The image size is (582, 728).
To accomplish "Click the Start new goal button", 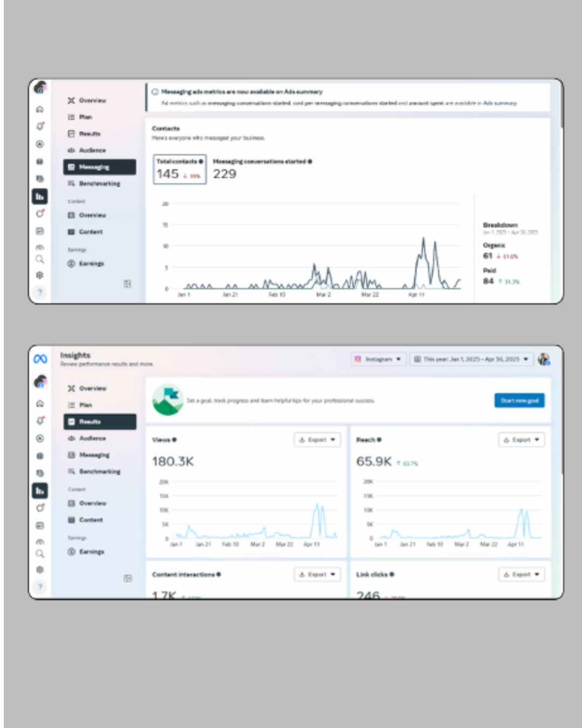I will [x=519, y=401].
